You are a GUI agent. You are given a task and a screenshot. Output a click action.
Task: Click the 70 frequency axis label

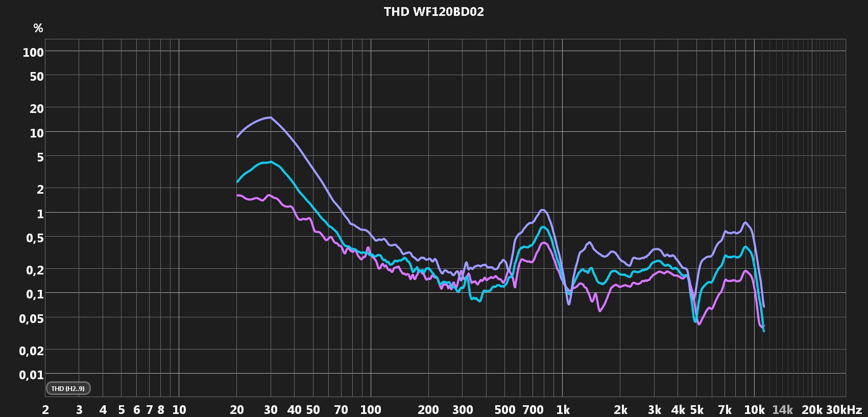coord(341,410)
